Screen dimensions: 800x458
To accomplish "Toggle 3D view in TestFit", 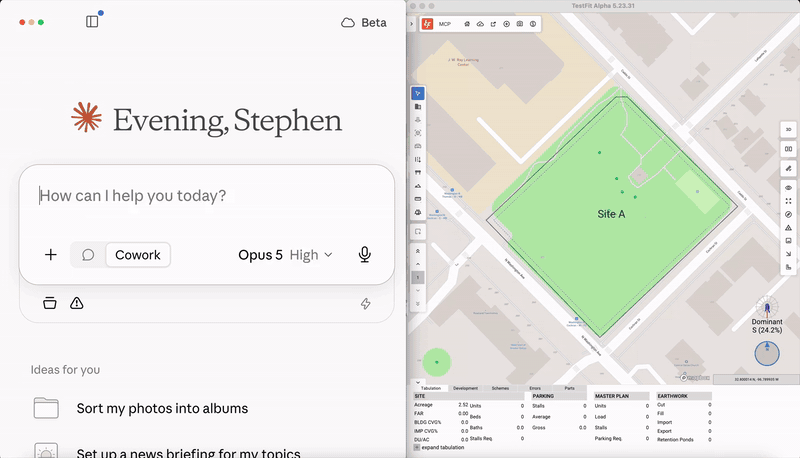I will tap(788, 130).
